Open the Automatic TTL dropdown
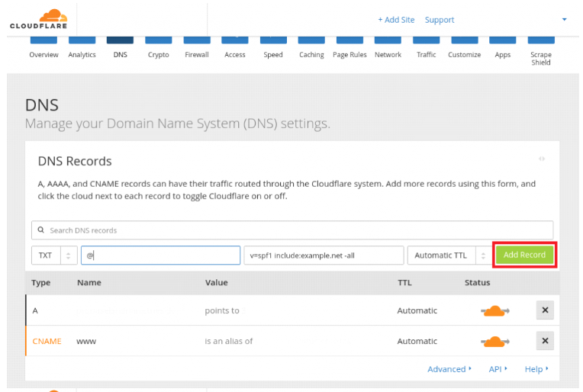 click(449, 255)
